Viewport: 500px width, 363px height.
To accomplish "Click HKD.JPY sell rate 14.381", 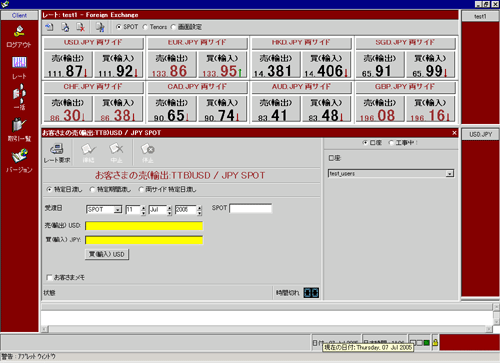I will (x=276, y=65).
